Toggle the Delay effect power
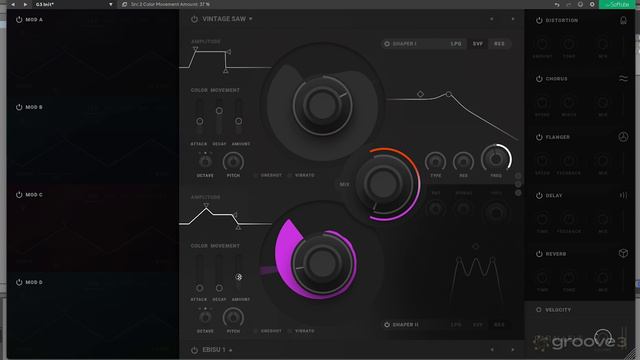This screenshot has height=360, width=640. (539, 196)
